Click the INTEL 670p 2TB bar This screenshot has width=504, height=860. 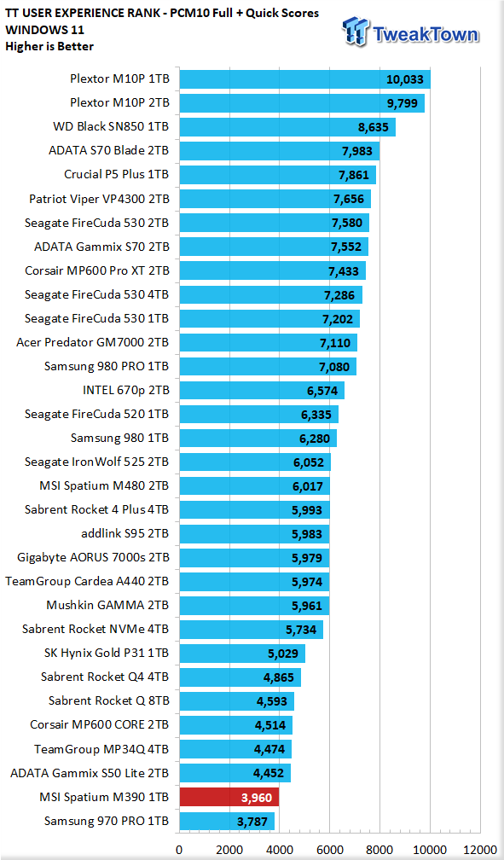point(262,390)
